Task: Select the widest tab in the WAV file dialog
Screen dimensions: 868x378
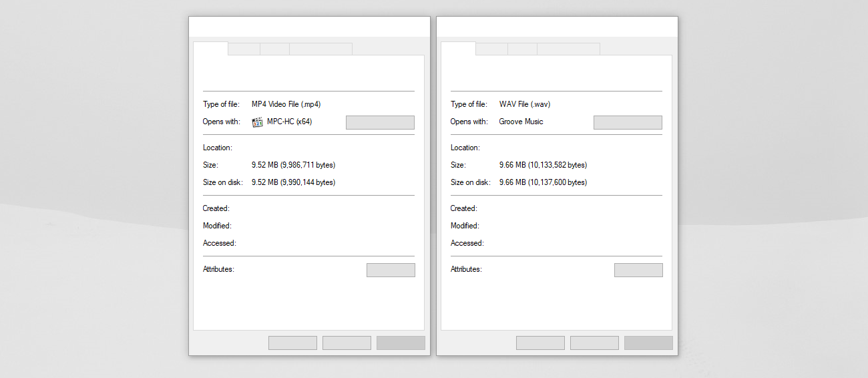Action: click(x=568, y=49)
